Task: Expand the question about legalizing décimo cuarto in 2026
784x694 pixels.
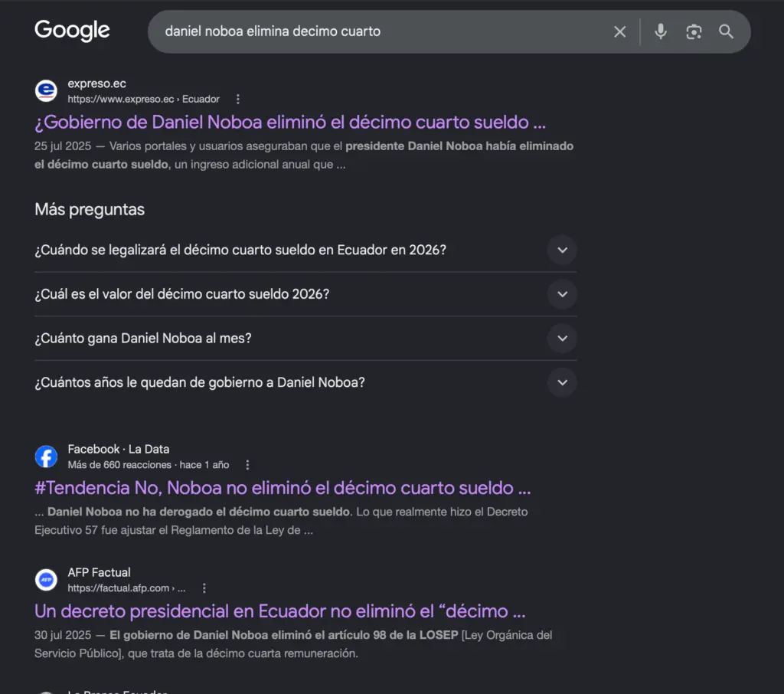Action: point(562,250)
